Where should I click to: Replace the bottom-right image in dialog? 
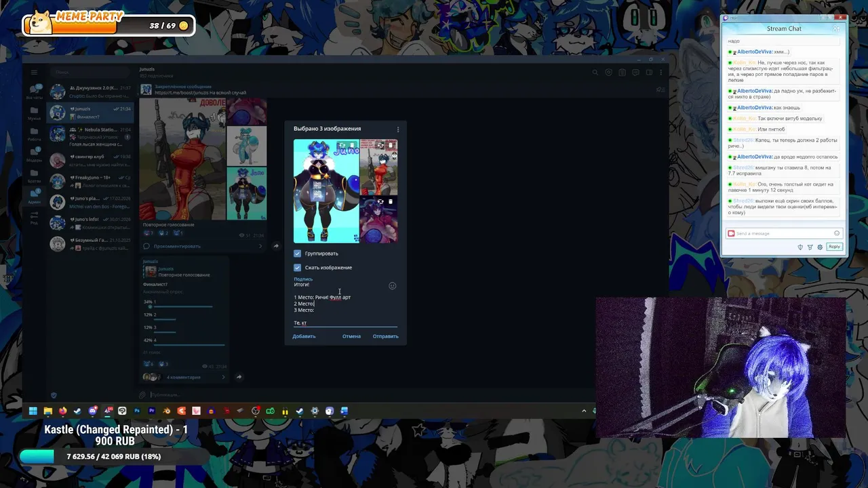(x=380, y=201)
